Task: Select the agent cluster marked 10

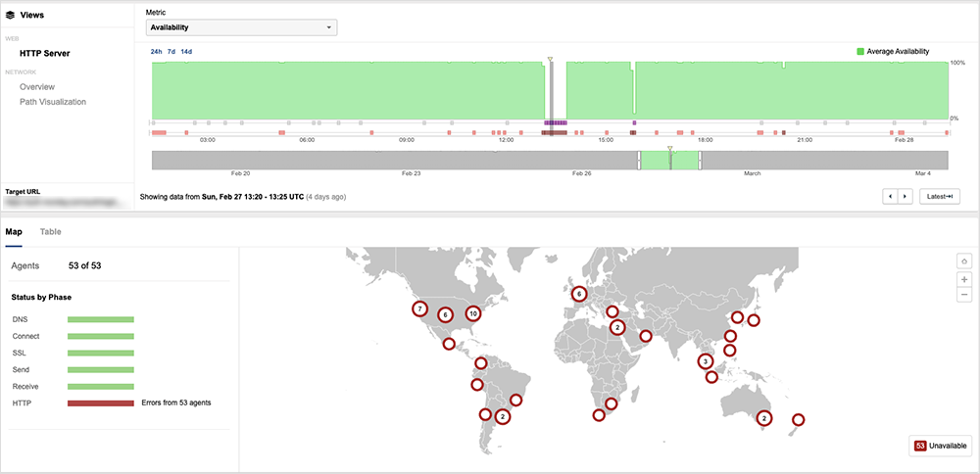Action: (473, 314)
